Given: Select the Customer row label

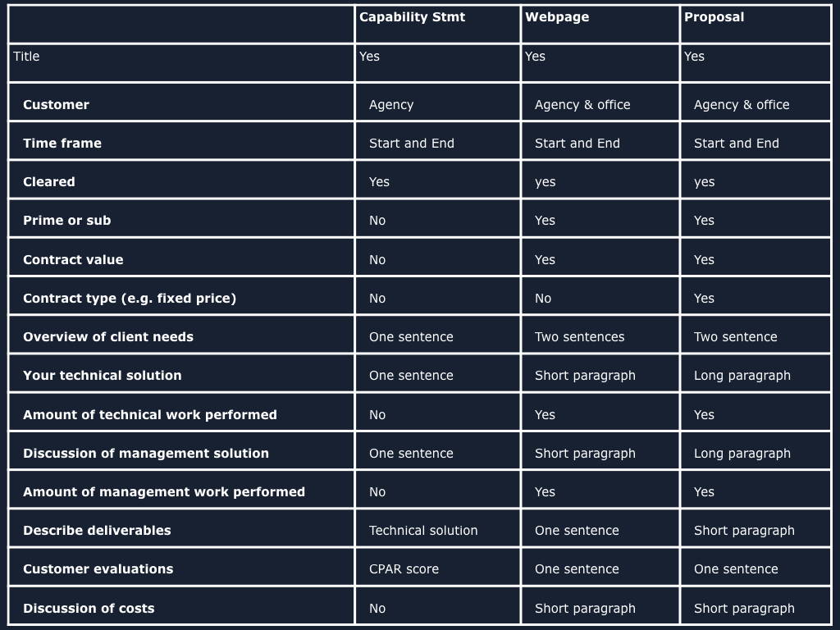Looking at the screenshot, I should coord(57,104).
